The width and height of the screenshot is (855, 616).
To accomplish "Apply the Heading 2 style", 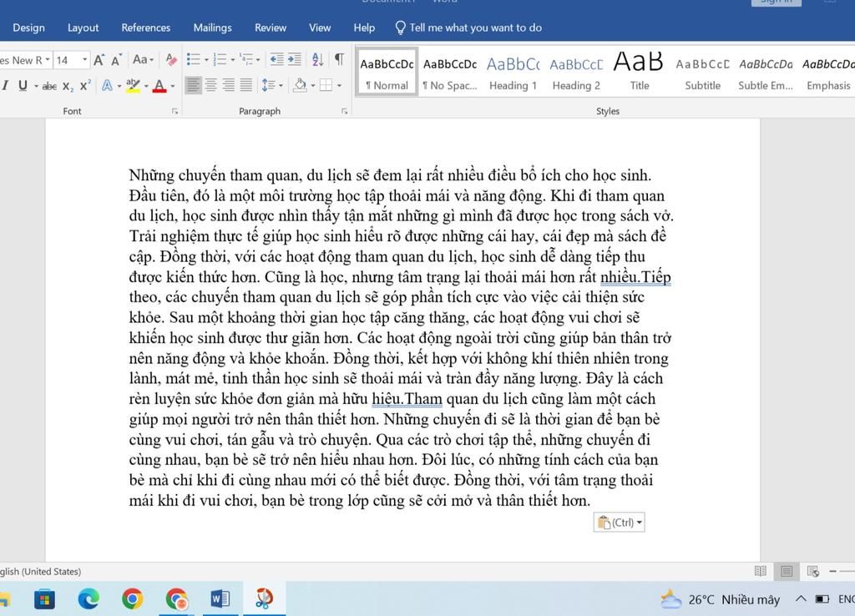I will tap(576, 73).
